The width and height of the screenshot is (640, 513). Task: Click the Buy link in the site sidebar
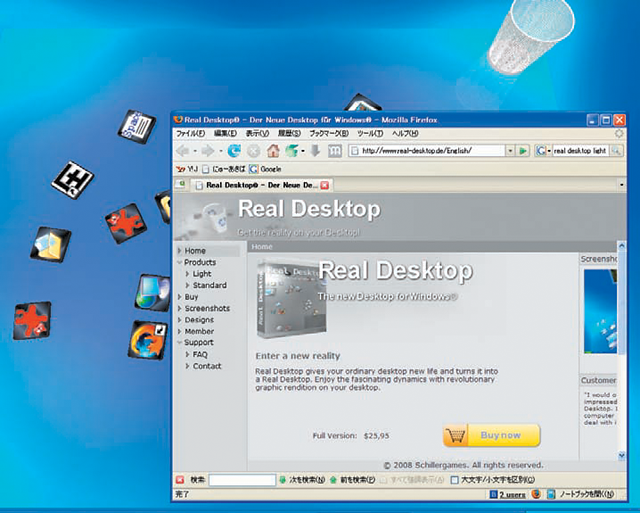(x=191, y=297)
